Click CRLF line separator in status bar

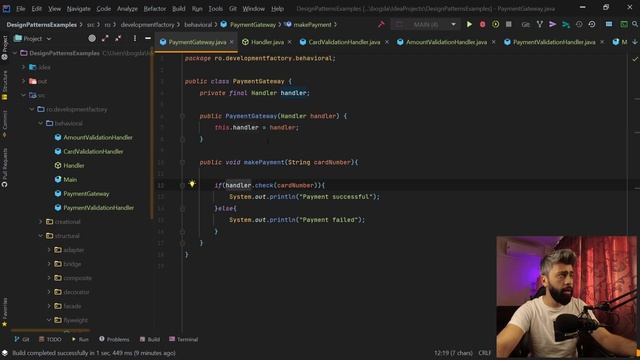pos(484,353)
